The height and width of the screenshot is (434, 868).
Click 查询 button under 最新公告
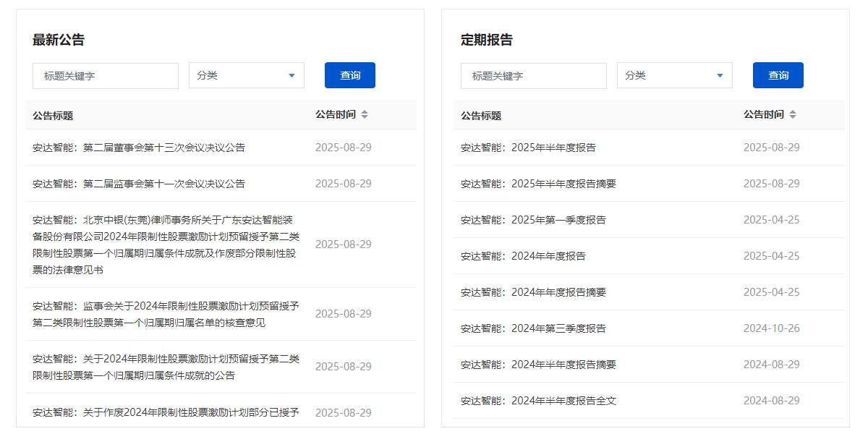[x=349, y=75]
